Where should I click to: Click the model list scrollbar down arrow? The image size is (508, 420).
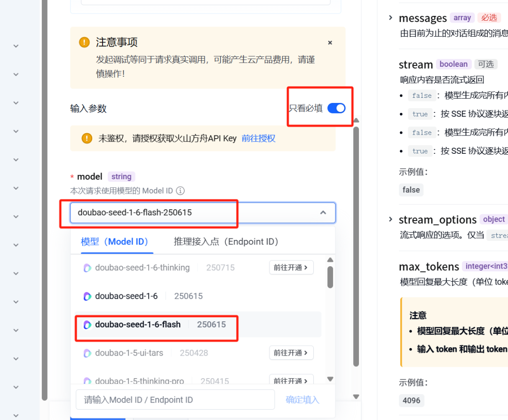point(330,379)
